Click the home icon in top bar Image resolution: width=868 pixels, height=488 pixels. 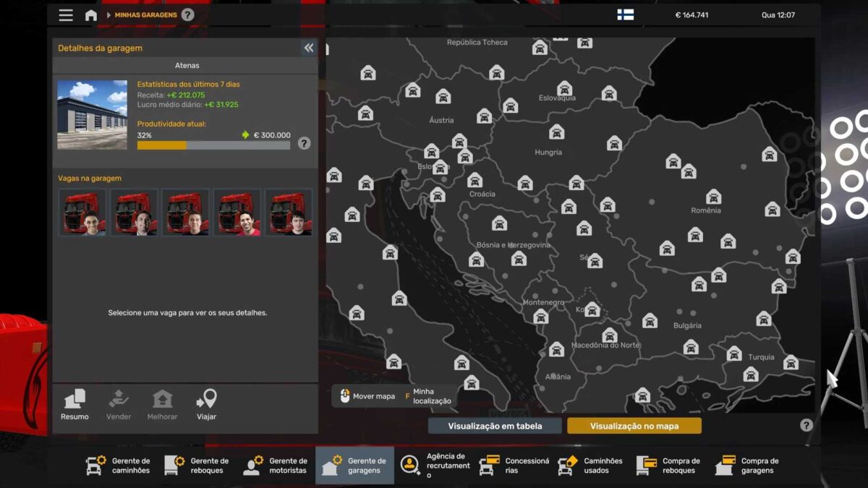tap(91, 15)
